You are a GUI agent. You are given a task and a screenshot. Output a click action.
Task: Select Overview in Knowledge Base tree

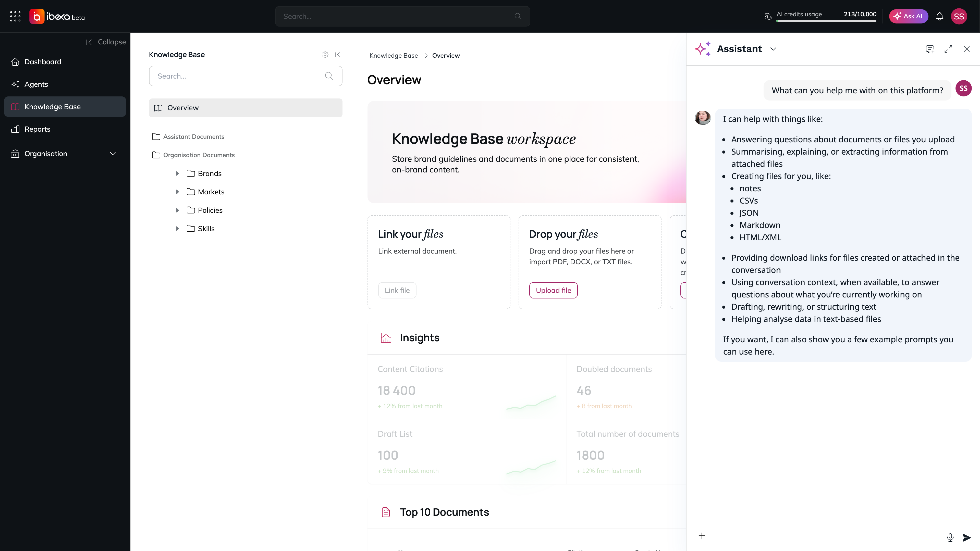245,108
